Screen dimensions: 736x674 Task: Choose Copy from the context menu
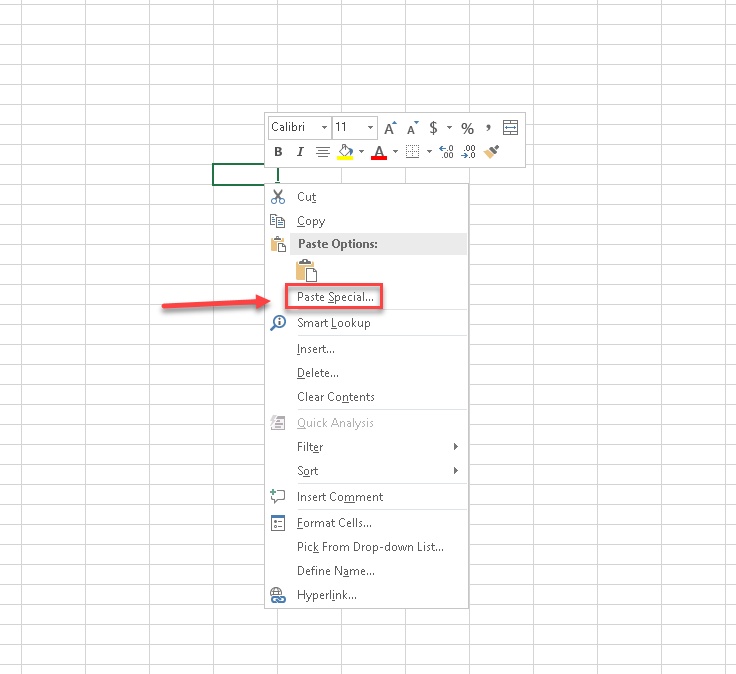pos(367,221)
